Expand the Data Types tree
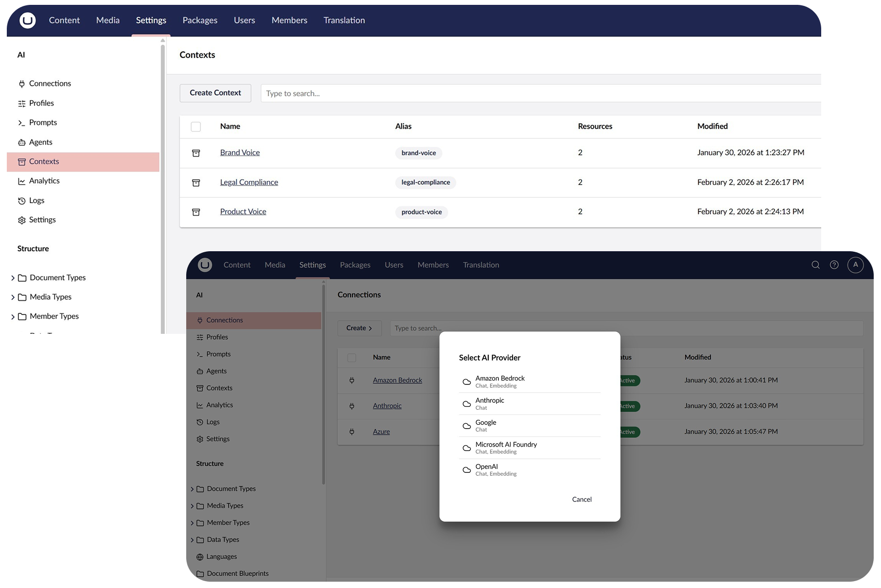Viewport: 881px width, 588px height. (192, 539)
